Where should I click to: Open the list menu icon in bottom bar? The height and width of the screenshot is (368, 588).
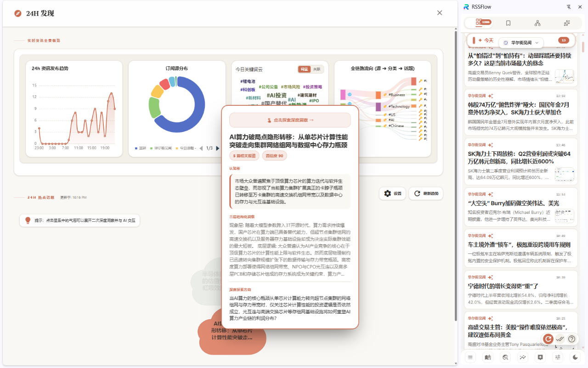click(x=470, y=357)
